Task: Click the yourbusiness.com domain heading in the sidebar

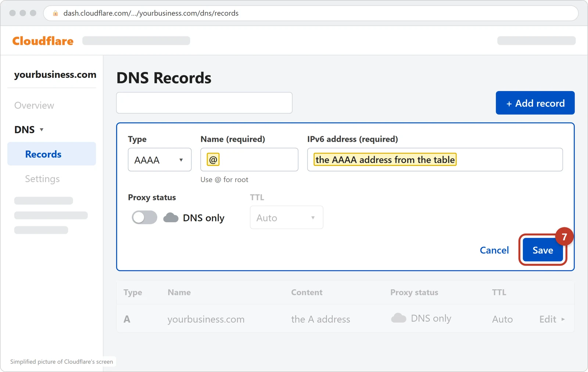Action: (x=55, y=75)
